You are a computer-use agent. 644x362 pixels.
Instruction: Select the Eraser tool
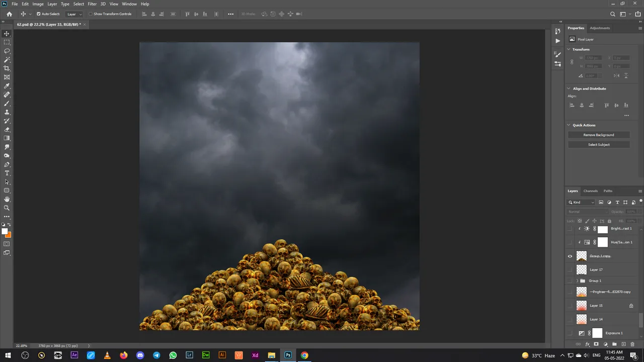7,129
